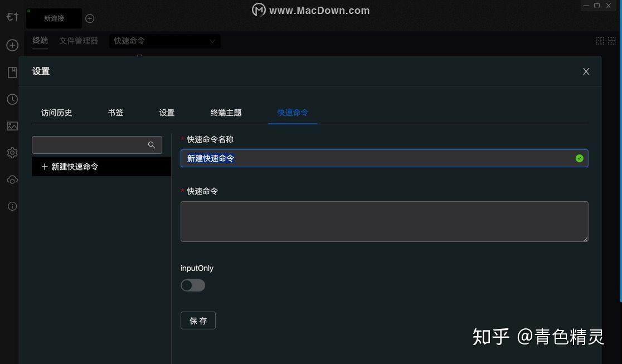The width and height of the screenshot is (622, 364).
Task: Toggle the inputOnly switch
Action: point(193,285)
